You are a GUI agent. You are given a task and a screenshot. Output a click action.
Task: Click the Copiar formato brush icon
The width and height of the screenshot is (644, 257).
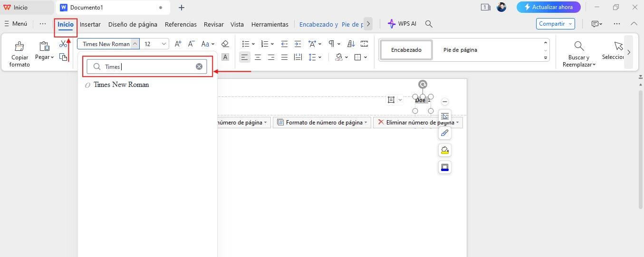(x=19, y=47)
